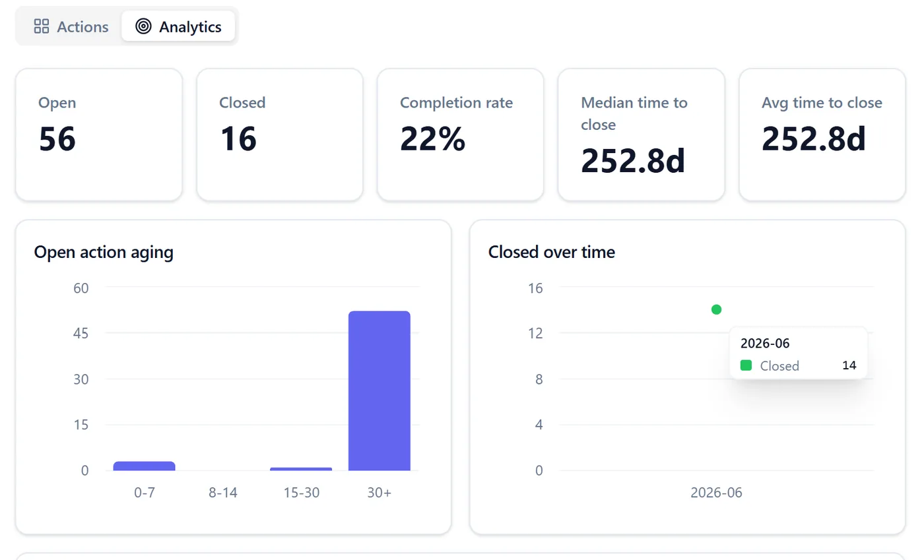924x560 pixels.
Task: Click the Avg time to close label
Action: tap(822, 103)
